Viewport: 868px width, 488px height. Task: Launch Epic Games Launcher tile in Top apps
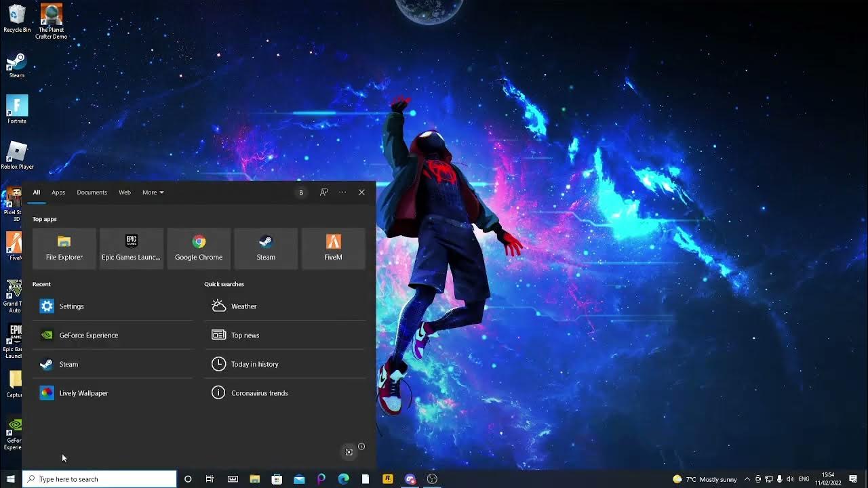(132, 248)
